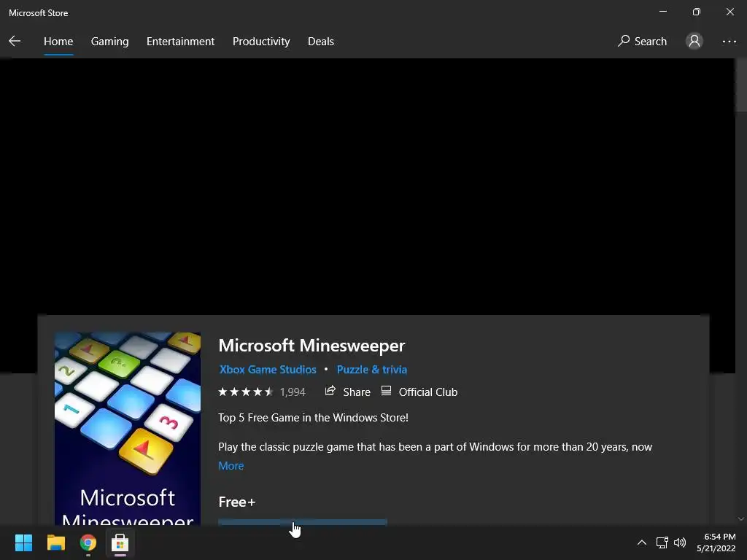Select the Productivity tab
The width and height of the screenshot is (747, 560).
(x=261, y=42)
